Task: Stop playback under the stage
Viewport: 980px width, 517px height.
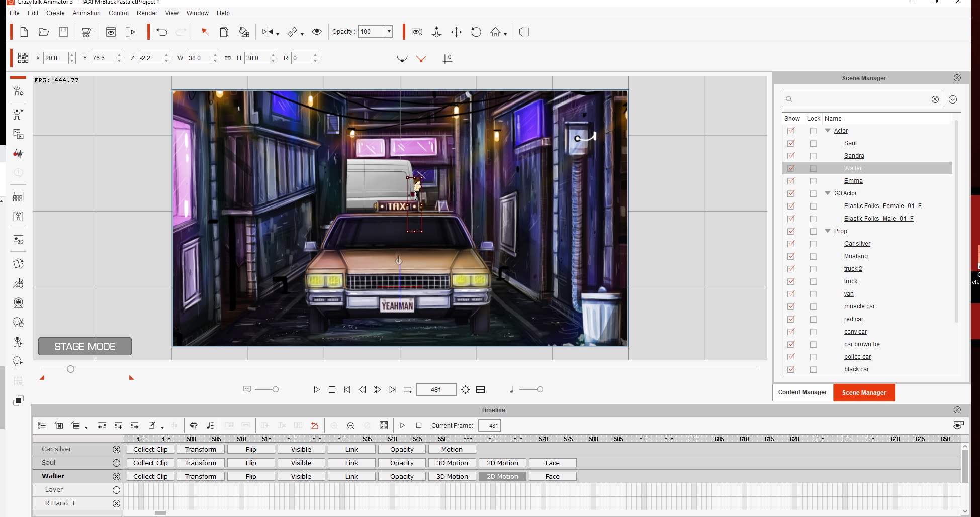Action: pos(332,389)
